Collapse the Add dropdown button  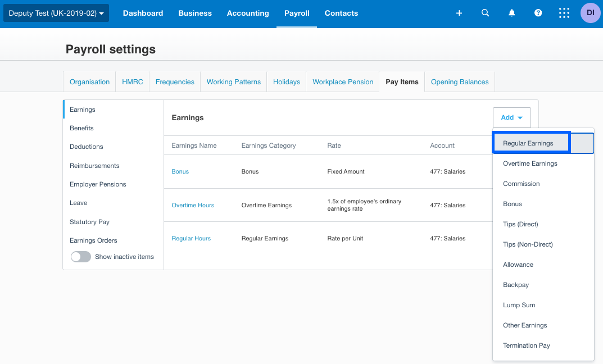pos(511,117)
